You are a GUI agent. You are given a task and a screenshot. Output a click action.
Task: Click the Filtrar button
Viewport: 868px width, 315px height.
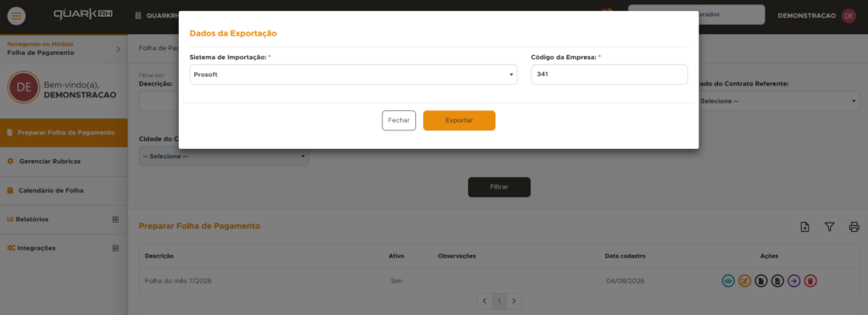pos(499,187)
